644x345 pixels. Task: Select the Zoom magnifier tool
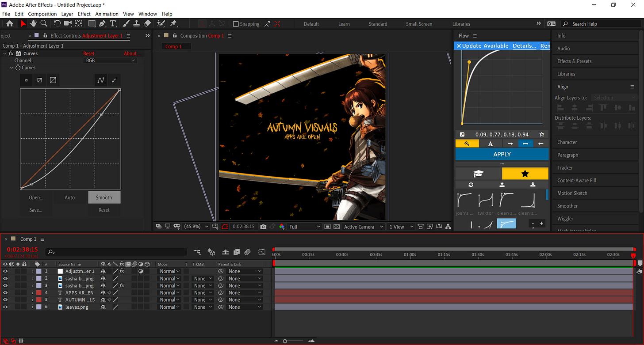[44, 24]
